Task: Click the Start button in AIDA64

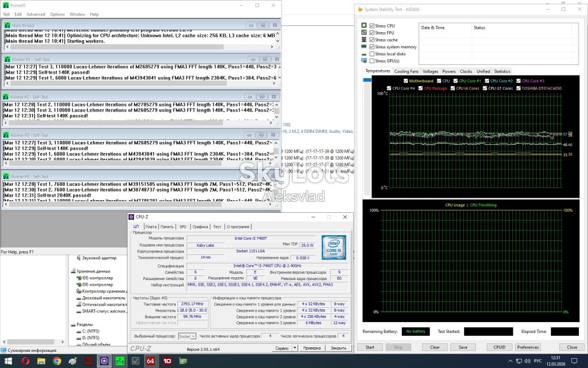Action: click(370, 347)
